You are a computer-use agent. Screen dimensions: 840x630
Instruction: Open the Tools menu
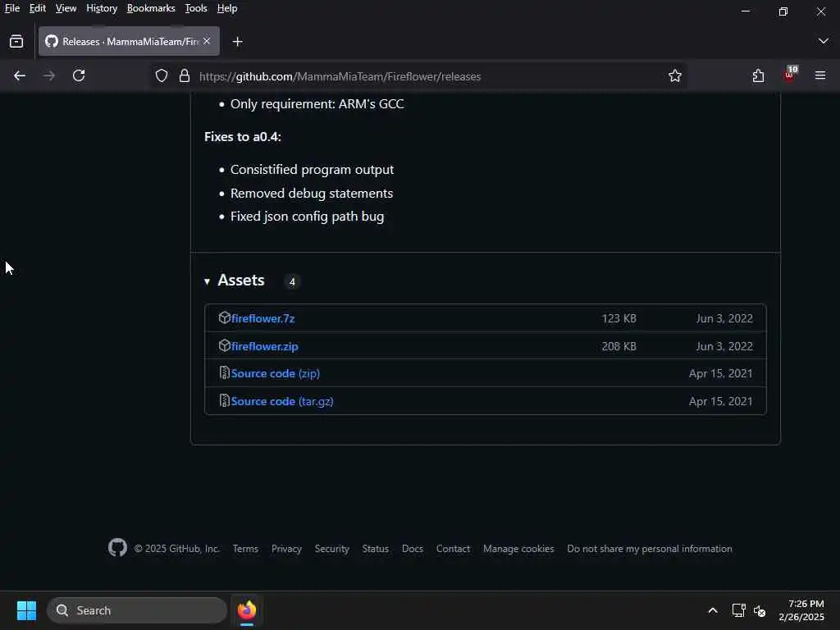196,8
